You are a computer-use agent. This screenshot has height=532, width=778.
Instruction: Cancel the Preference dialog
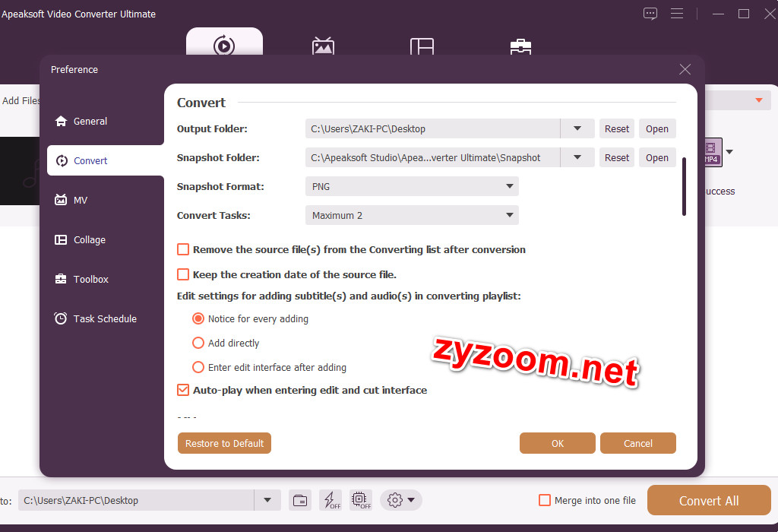pyautogui.click(x=637, y=443)
